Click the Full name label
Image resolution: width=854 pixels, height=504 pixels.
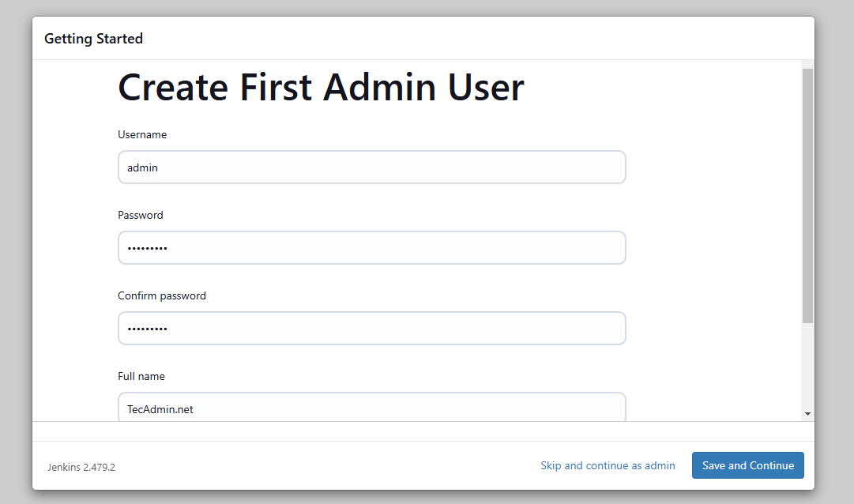(141, 377)
